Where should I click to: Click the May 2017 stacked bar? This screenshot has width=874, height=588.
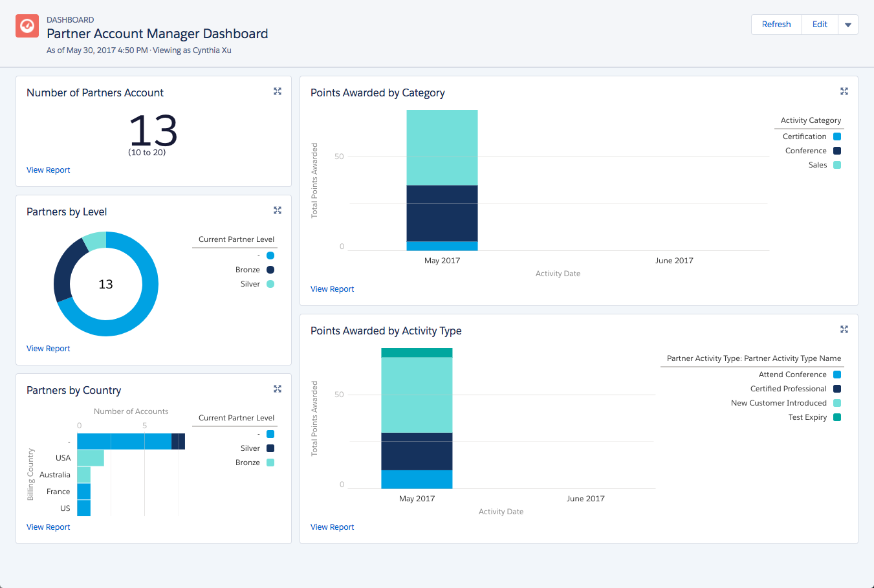coord(442,181)
